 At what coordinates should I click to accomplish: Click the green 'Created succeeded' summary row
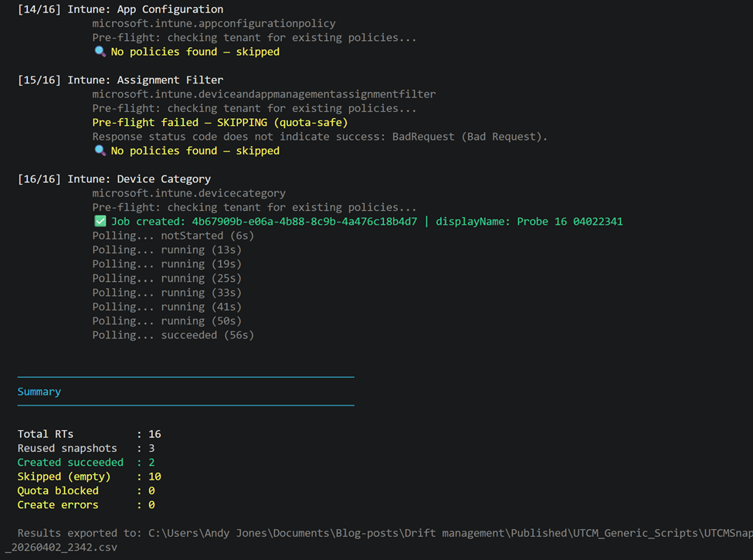(x=85, y=463)
